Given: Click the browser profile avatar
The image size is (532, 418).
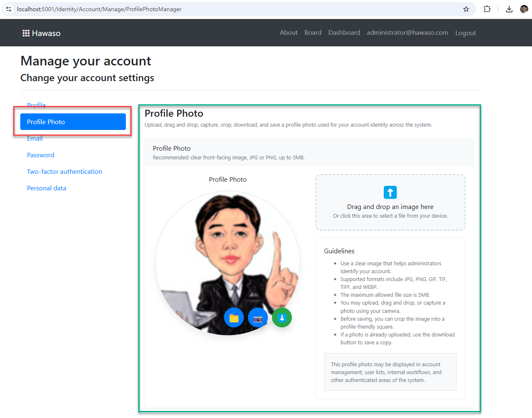Looking at the screenshot, I should 524,9.
